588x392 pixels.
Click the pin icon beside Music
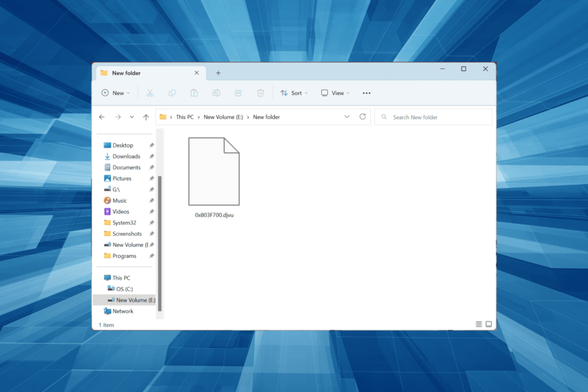pyautogui.click(x=151, y=201)
